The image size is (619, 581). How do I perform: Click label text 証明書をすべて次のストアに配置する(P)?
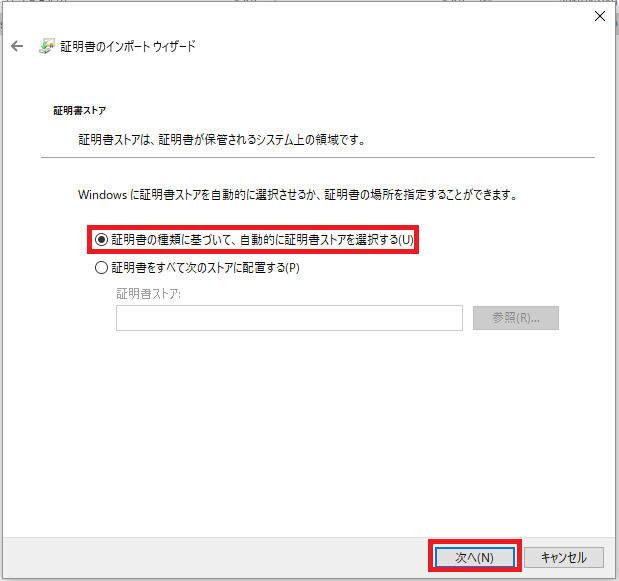coord(205,268)
